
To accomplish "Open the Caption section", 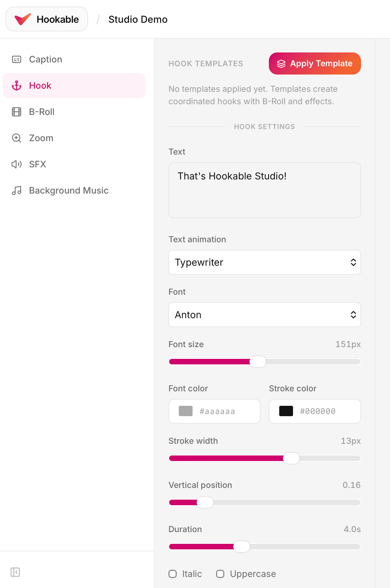I will [x=74, y=59].
